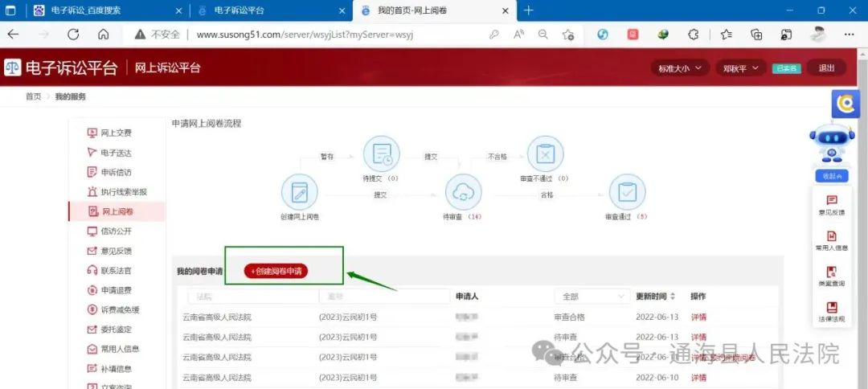
Task: Open the 全部 status filter dropdown
Action: 592,297
